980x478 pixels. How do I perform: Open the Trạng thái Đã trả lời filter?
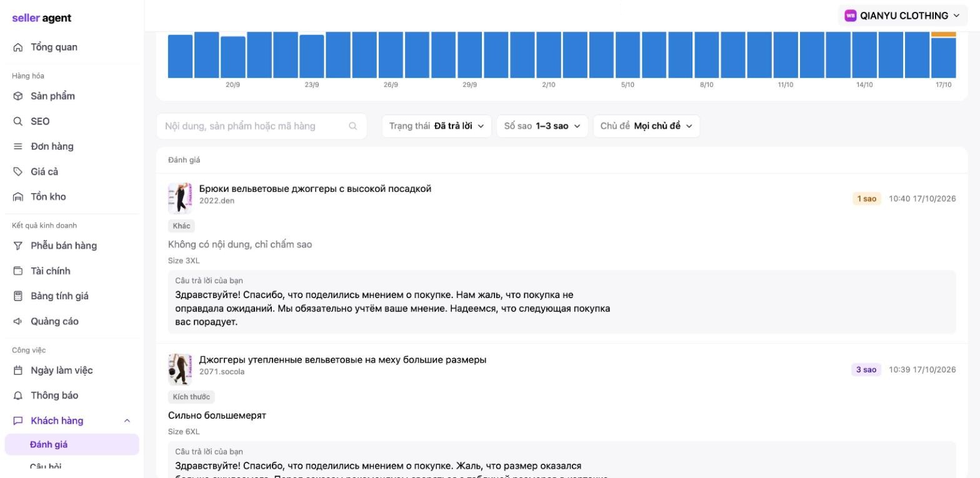[437, 126]
